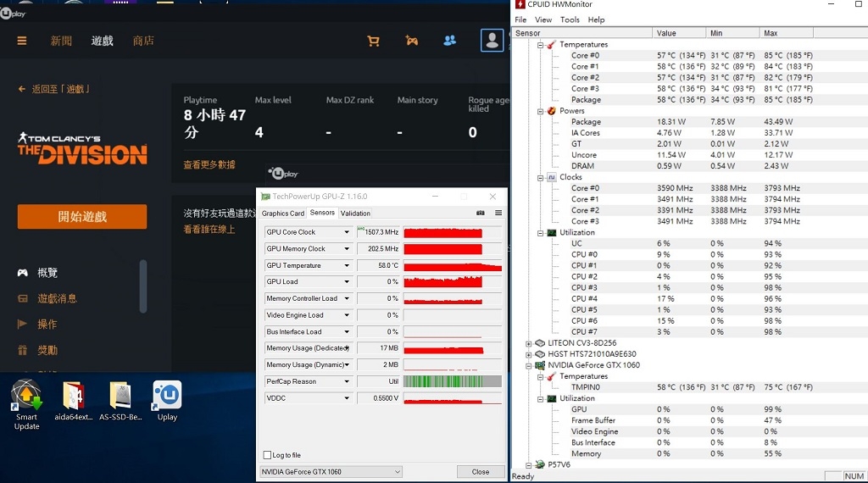Viewport: 868px width, 483px height.
Task: Open 查看更多數據 stats link
Action: [209, 164]
